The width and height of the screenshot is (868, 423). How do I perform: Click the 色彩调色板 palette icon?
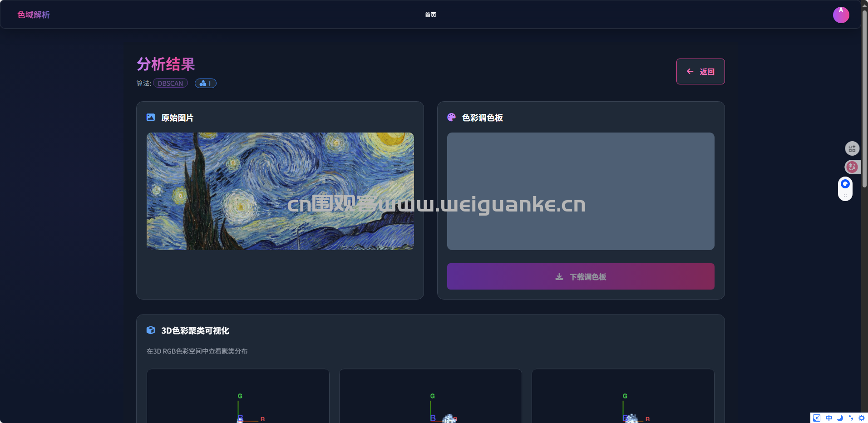coord(451,117)
